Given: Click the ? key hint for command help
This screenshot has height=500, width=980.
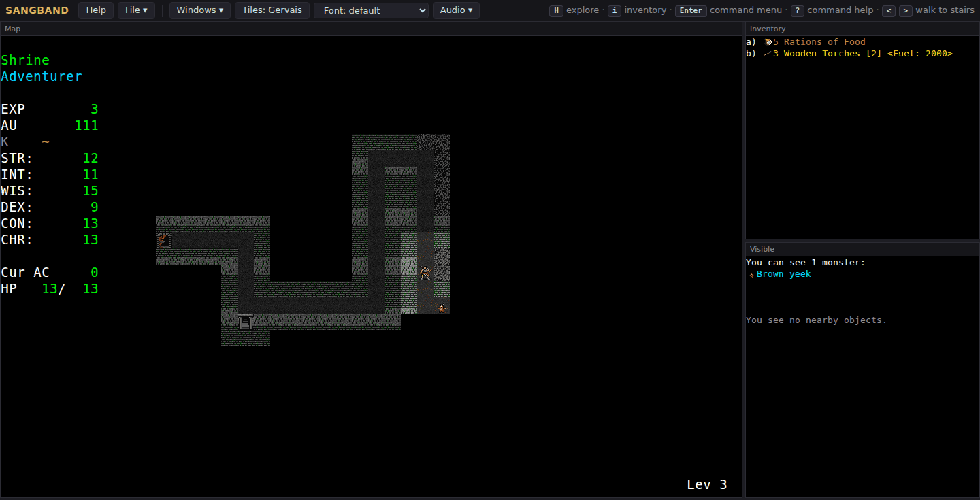Looking at the screenshot, I should (x=797, y=10).
